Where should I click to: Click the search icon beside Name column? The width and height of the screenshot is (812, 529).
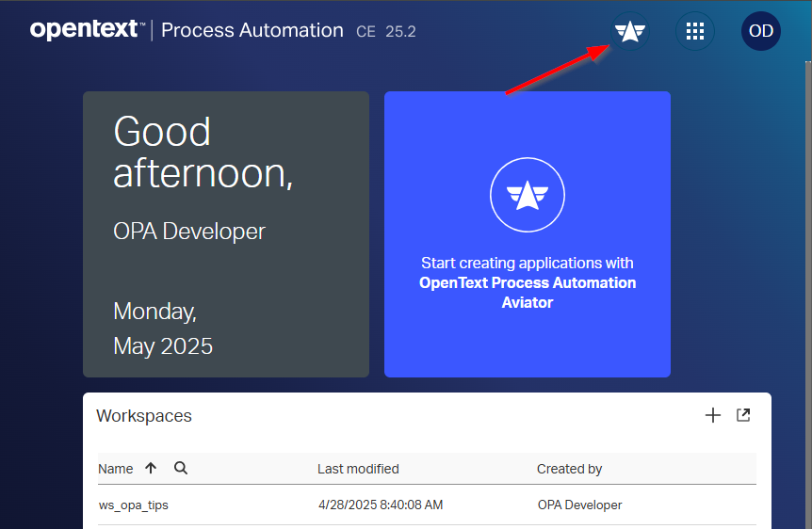tap(181, 468)
